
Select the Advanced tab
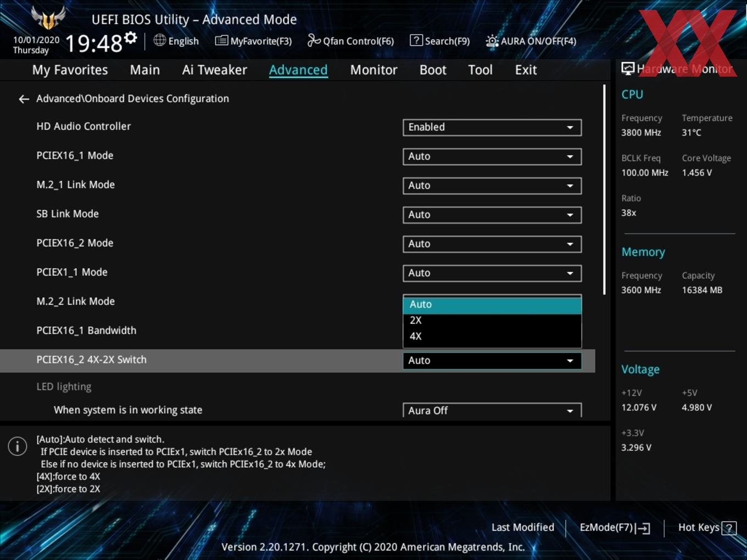(x=298, y=70)
